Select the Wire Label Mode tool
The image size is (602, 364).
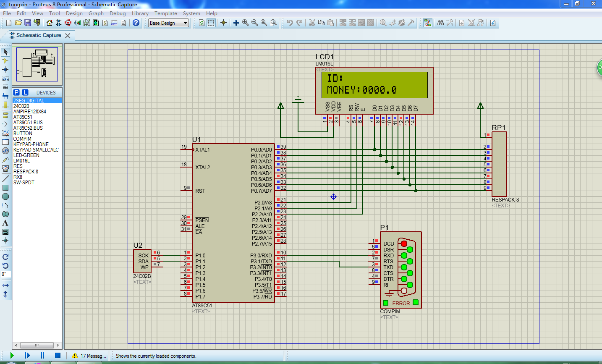pyautogui.click(x=5, y=78)
